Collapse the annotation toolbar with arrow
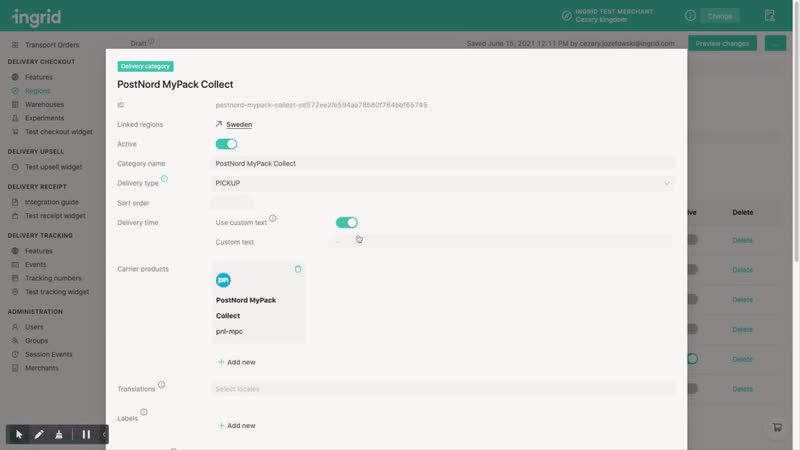The width and height of the screenshot is (800, 450). (103, 434)
